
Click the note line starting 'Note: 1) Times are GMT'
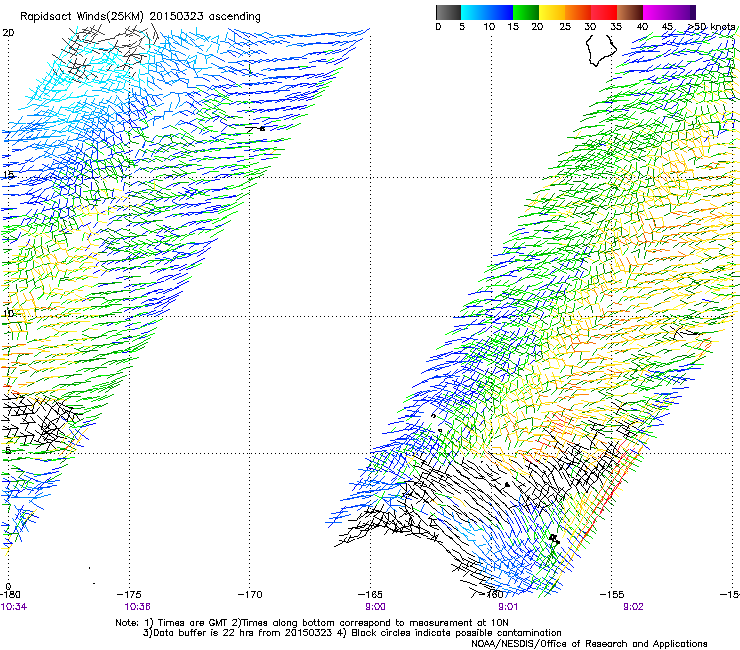coord(311,623)
